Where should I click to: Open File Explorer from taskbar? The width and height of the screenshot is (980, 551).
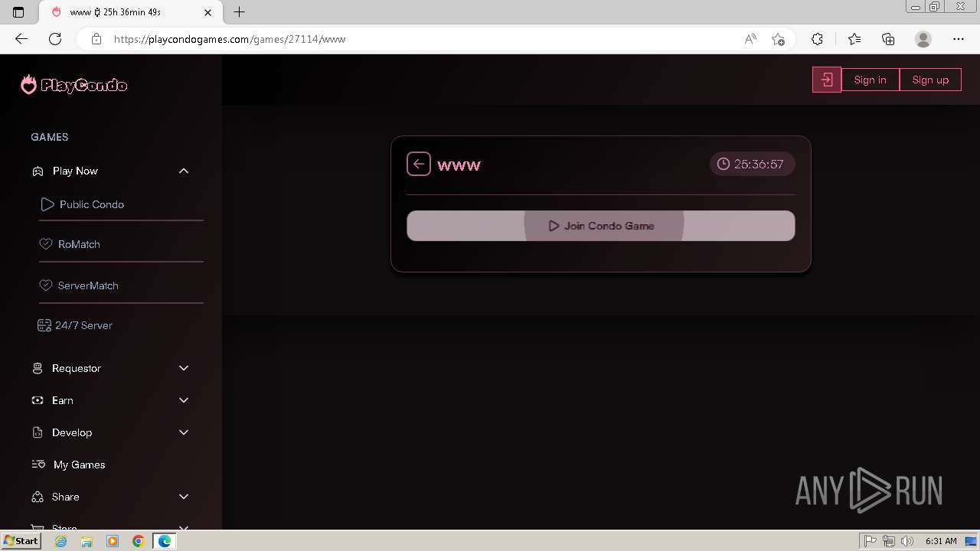click(87, 541)
